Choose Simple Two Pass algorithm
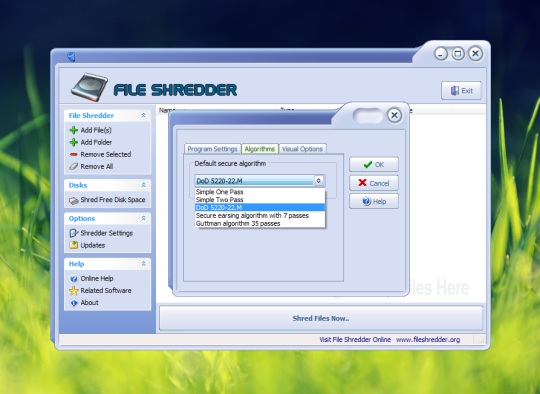Viewport: 540px width, 394px height. 260,200
